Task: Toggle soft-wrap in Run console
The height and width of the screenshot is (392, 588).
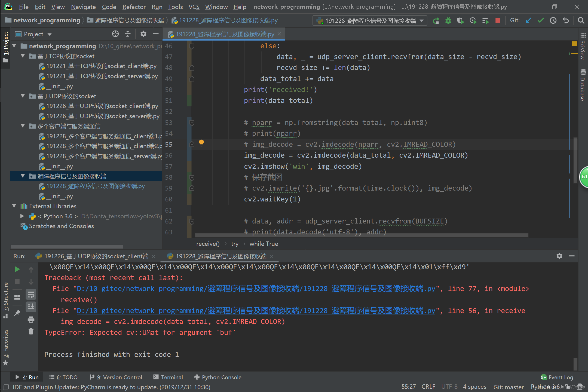Action: 31,295
